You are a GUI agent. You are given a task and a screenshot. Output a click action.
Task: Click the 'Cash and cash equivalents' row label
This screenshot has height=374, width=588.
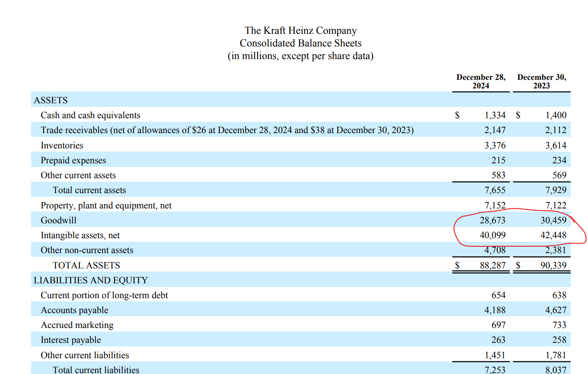pos(91,115)
